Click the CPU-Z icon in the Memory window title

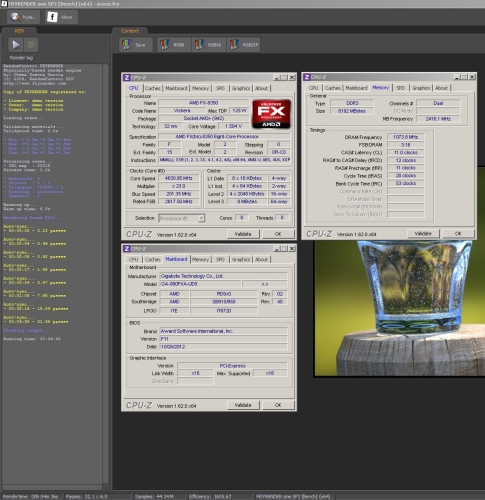coord(307,77)
